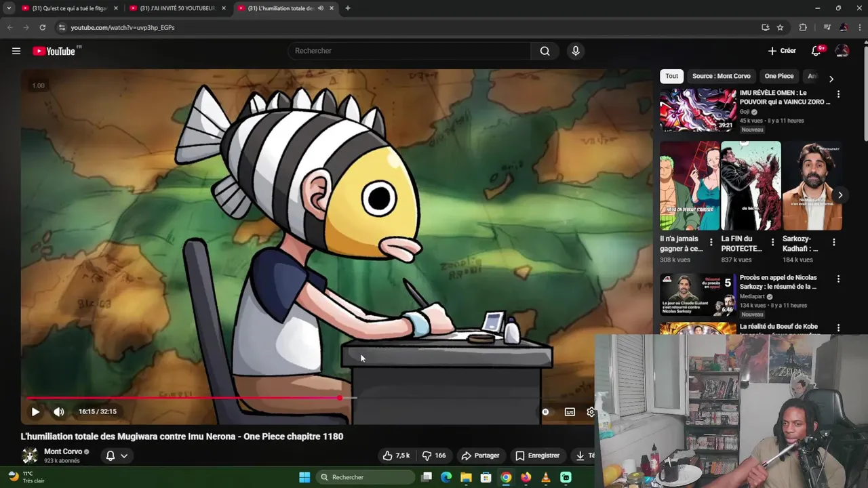
Task: Open File Explorer from the taskbar
Action: (466, 477)
